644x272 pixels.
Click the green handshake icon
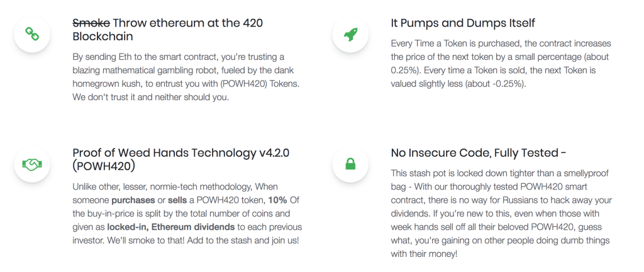click(x=32, y=164)
